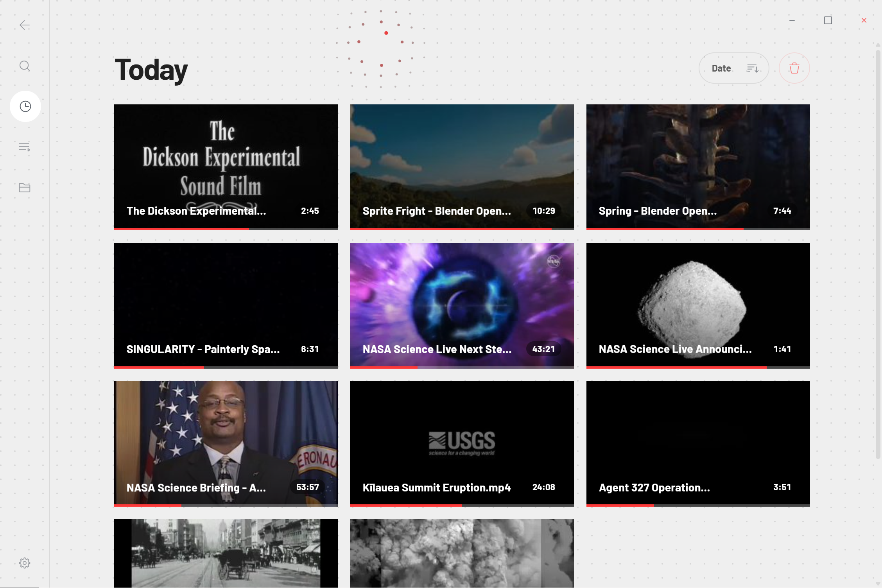Image resolution: width=882 pixels, height=588 pixels.
Task: Open Kīlauea Summit Eruption.mp4
Action: click(x=462, y=444)
